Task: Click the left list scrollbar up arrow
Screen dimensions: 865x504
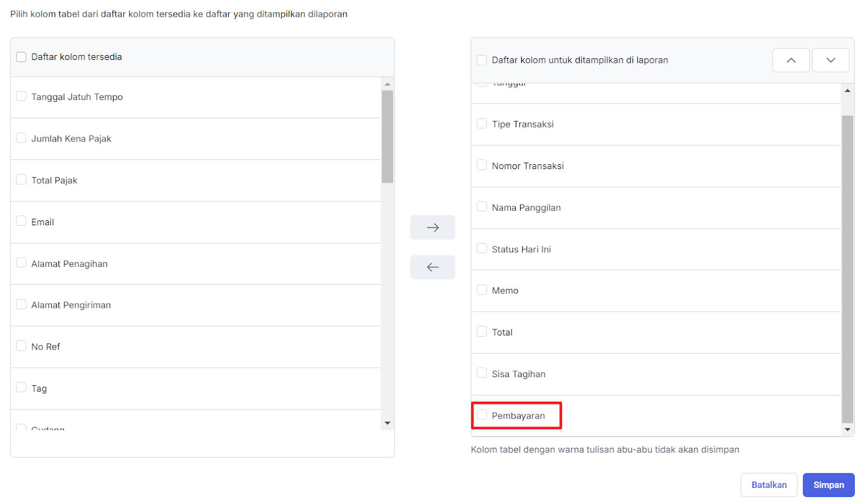Action: pos(387,84)
